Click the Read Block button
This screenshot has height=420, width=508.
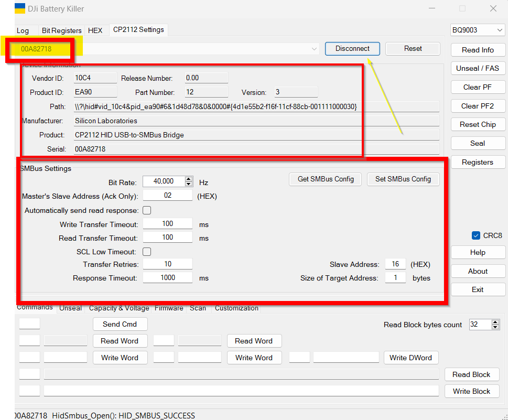coord(471,374)
